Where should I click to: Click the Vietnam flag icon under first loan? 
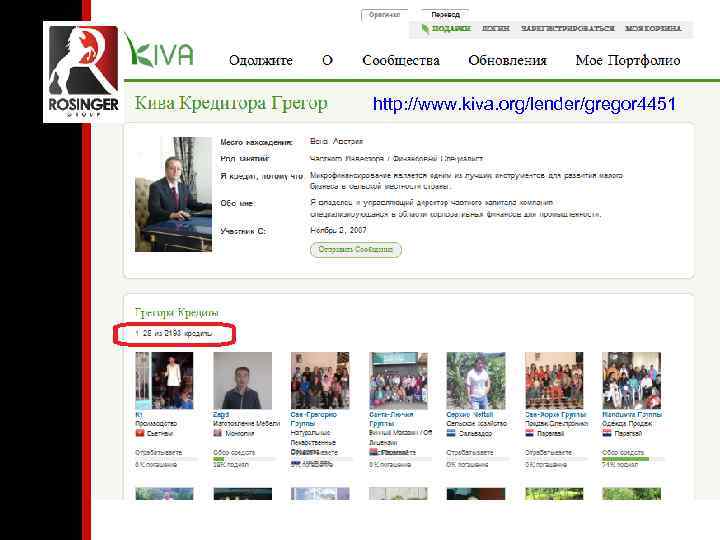140,433
